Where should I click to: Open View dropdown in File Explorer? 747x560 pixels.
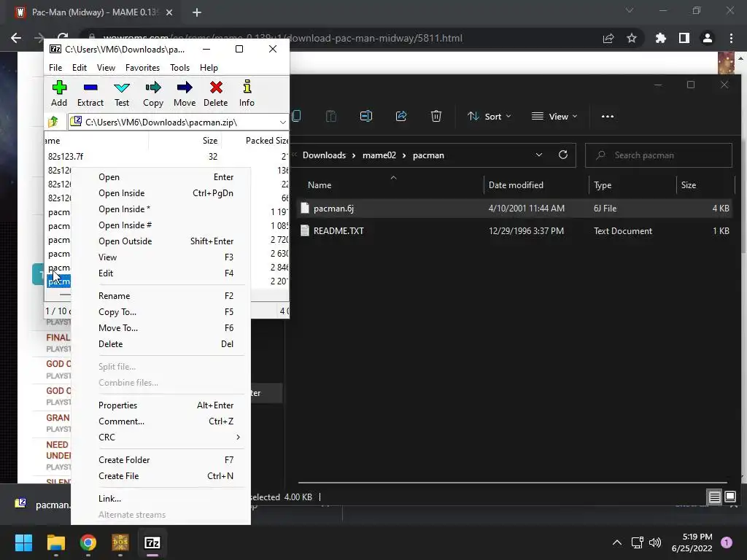tap(554, 116)
